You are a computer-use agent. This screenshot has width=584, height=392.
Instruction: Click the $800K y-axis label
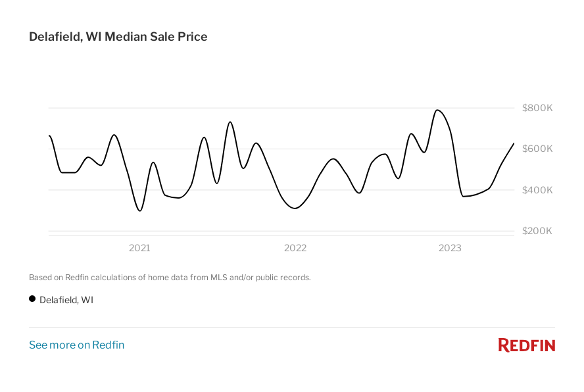[x=537, y=108]
